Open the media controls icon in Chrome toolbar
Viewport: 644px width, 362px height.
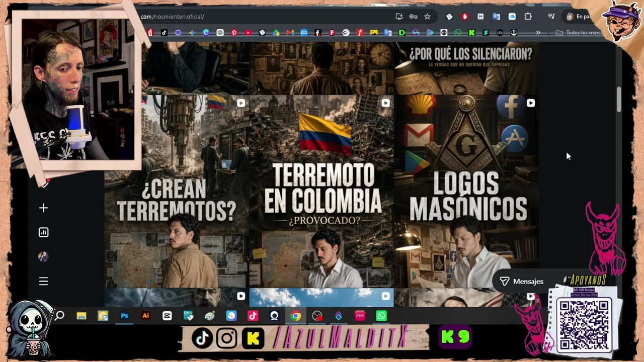551,17
